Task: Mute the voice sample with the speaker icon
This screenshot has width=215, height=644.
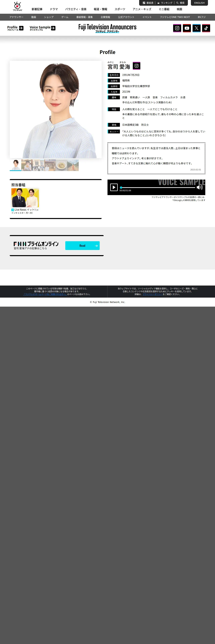Action: coord(199,187)
